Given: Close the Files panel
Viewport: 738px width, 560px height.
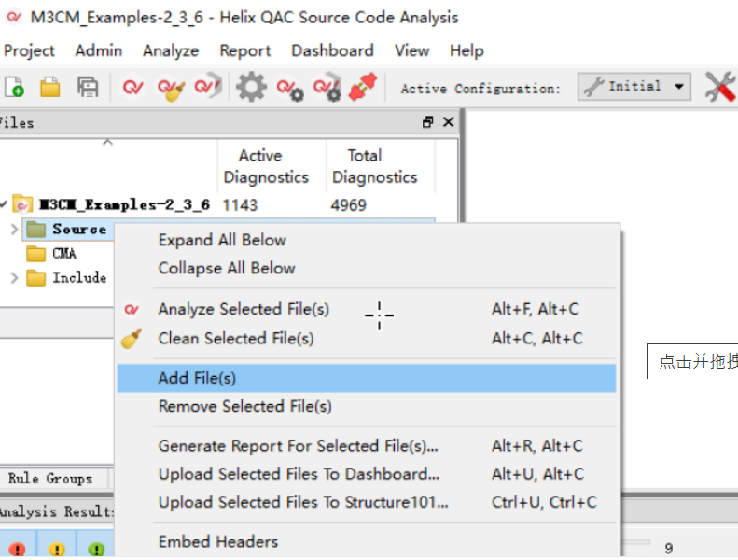Looking at the screenshot, I should click(449, 122).
